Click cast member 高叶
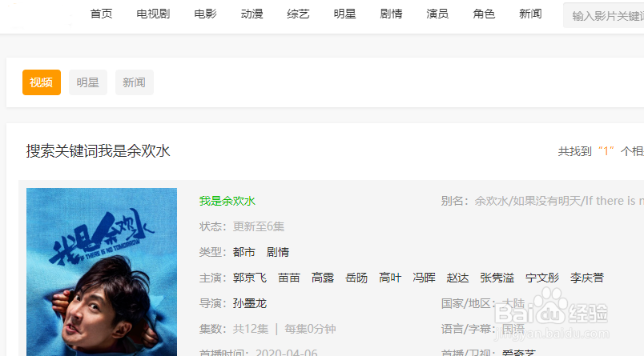This screenshot has width=644, height=356. pos(390,278)
